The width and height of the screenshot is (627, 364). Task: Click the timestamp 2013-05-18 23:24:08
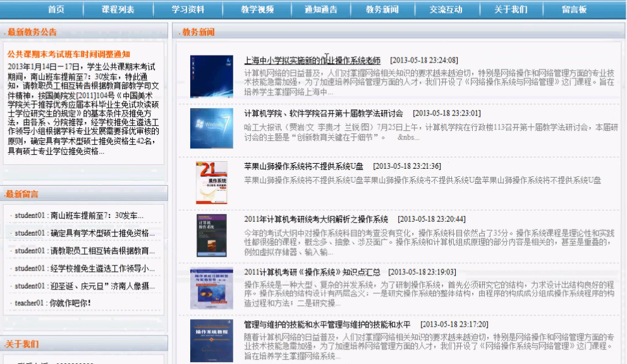[x=424, y=61]
